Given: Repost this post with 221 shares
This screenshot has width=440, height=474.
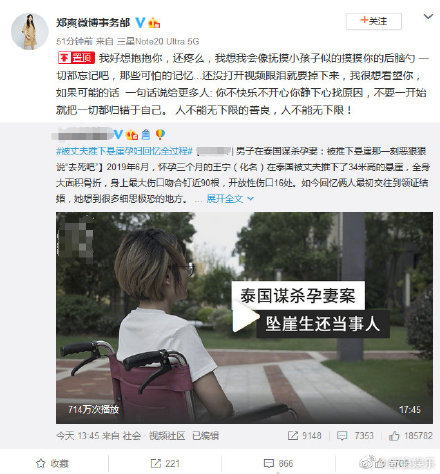Looking at the screenshot, I should [165, 463].
